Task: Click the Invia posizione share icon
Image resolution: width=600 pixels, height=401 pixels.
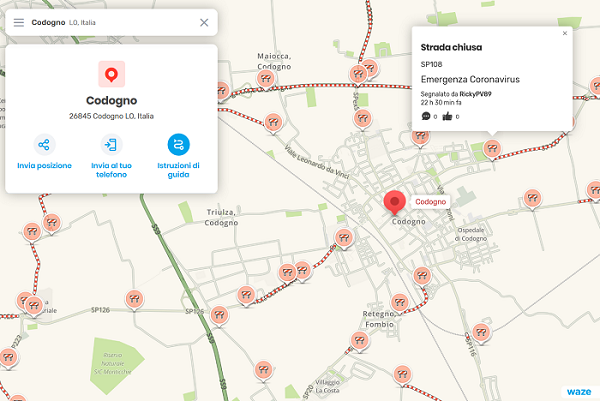Action: click(x=44, y=144)
